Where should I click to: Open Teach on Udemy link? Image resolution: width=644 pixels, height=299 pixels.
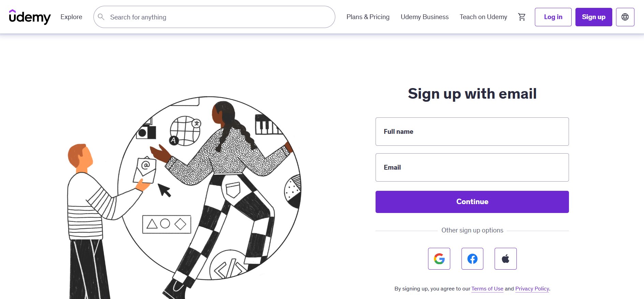point(483,17)
